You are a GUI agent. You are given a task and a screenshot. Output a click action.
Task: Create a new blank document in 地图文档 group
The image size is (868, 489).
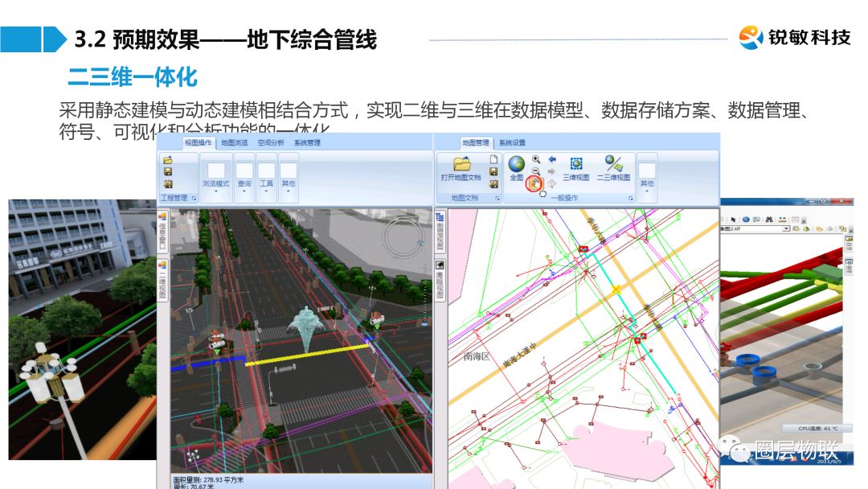pos(493,159)
